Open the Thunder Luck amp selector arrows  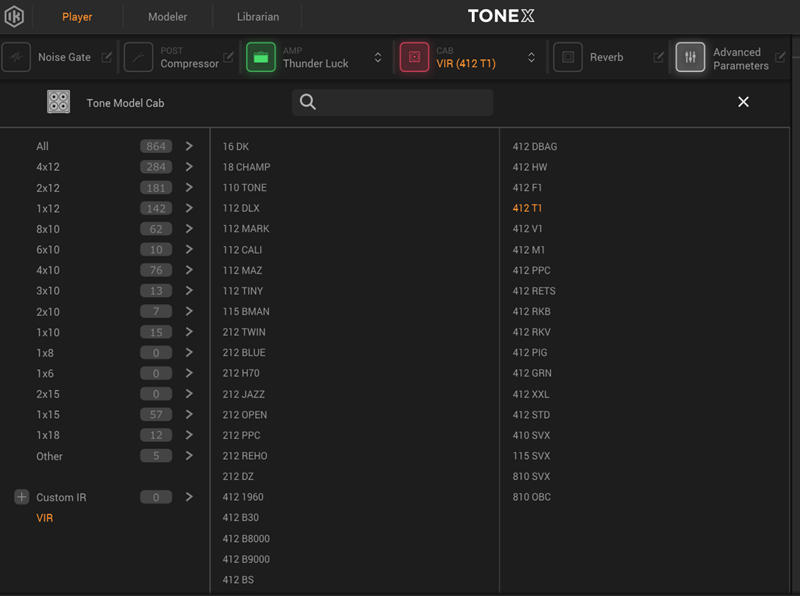click(x=378, y=57)
